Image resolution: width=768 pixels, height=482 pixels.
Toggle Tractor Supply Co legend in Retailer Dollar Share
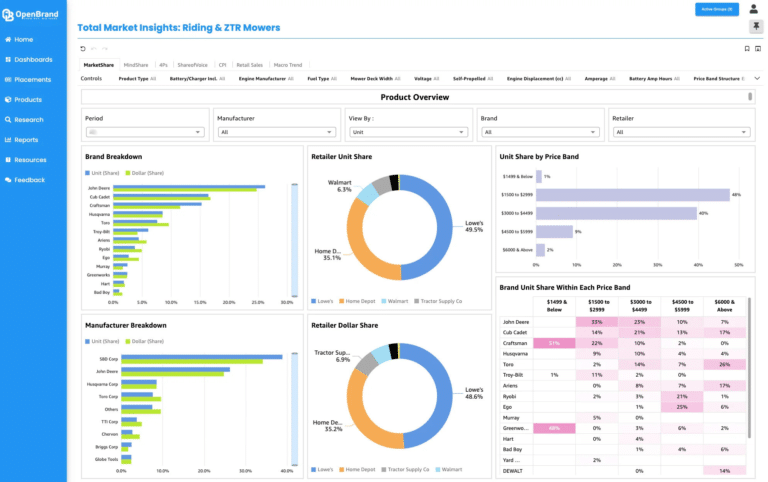click(x=405, y=469)
